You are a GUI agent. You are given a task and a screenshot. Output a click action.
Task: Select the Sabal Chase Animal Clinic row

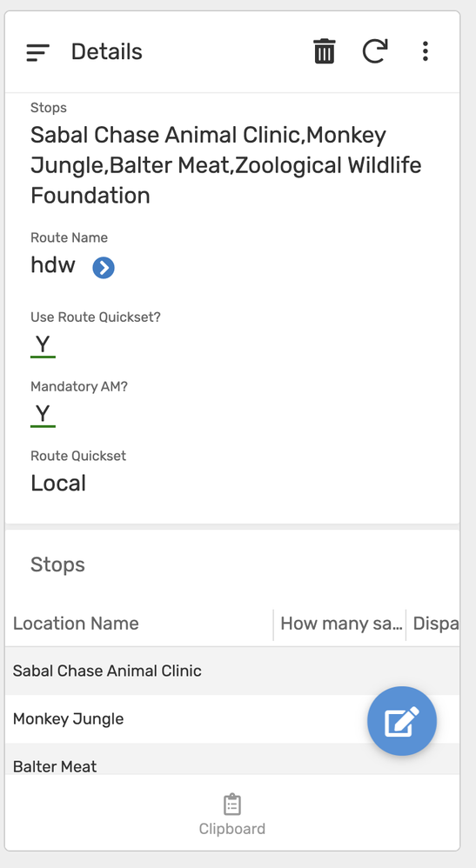click(x=232, y=671)
